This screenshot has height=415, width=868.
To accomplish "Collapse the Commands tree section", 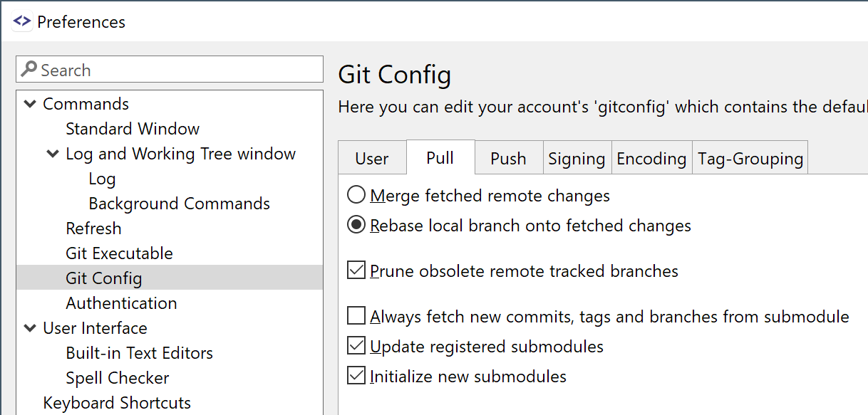I will (x=30, y=103).
